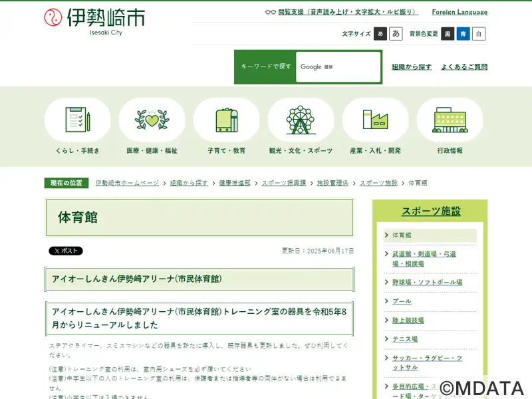Open 閲覧支援 reading support link

coord(348,12)
